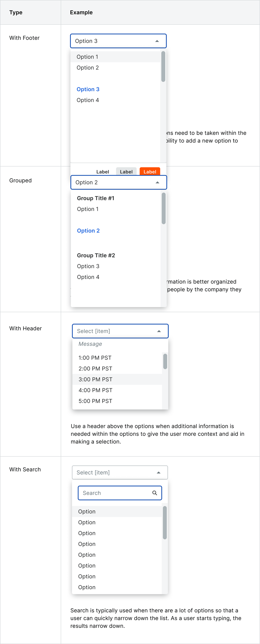This screenshot has height=644, width=260.
Task: Click the plain text Label button
Action: (103, 172)
